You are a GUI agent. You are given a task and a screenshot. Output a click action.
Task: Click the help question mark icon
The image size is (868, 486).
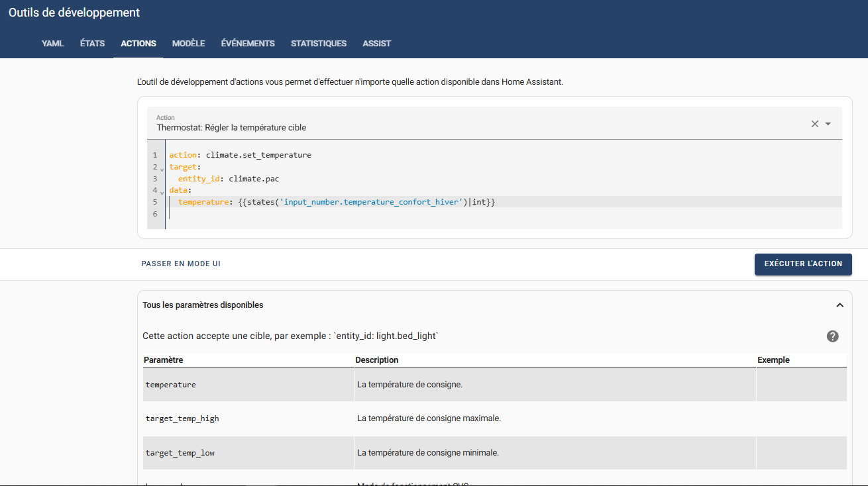click(x=833, y=336)
